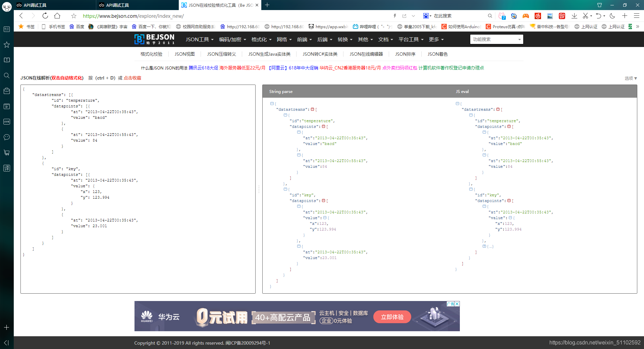Open the JSON视图 sub-menu item
The image size is (644, 349).
coord(184,54)
